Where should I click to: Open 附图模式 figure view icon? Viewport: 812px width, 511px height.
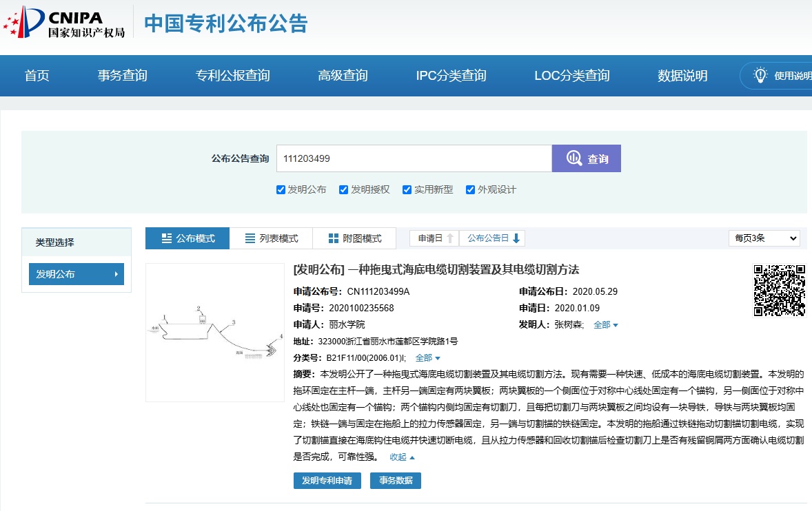coord(333,238)
